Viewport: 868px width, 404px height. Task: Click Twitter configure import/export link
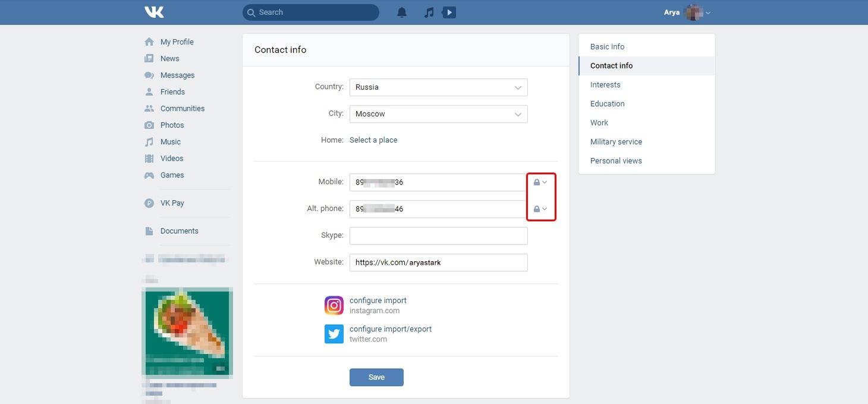tap(391, 329)
